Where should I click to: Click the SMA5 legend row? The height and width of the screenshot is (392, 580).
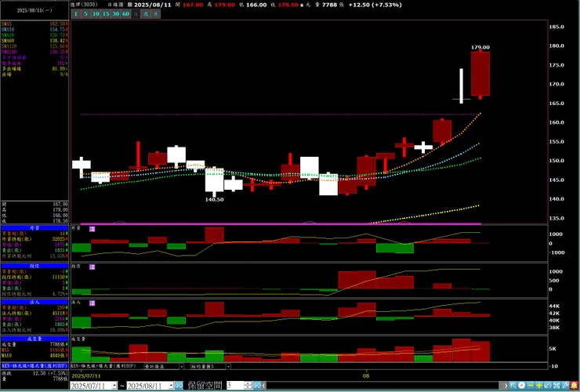coord(34,24)
